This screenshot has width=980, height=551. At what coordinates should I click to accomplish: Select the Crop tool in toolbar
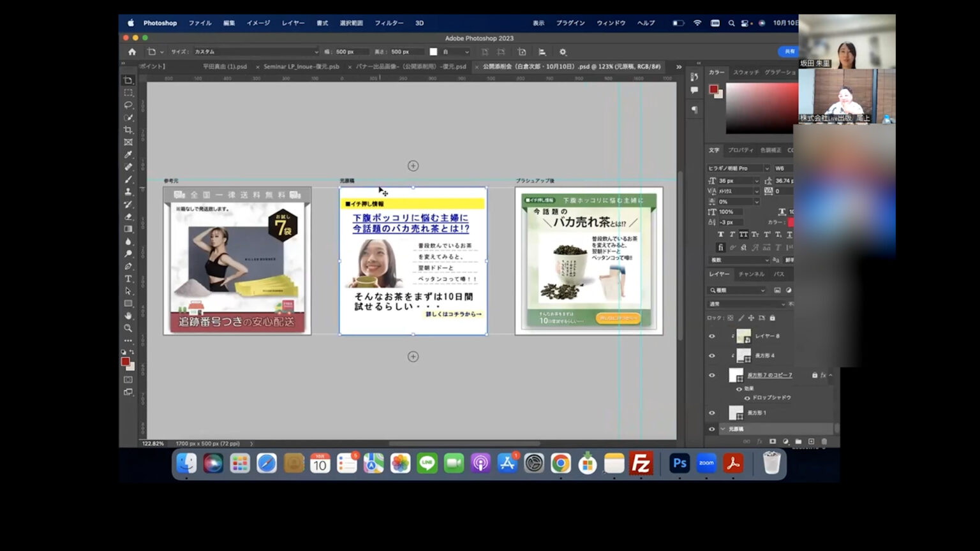pos(128,130)
